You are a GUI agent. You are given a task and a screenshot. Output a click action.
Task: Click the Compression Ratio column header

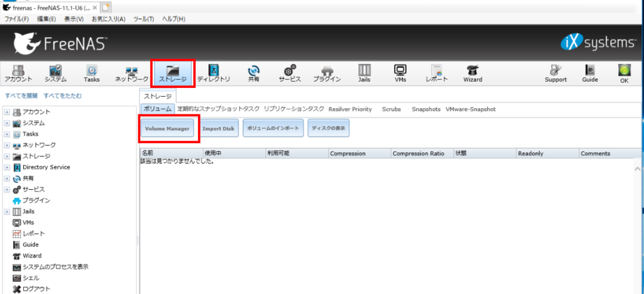point(422,153)
